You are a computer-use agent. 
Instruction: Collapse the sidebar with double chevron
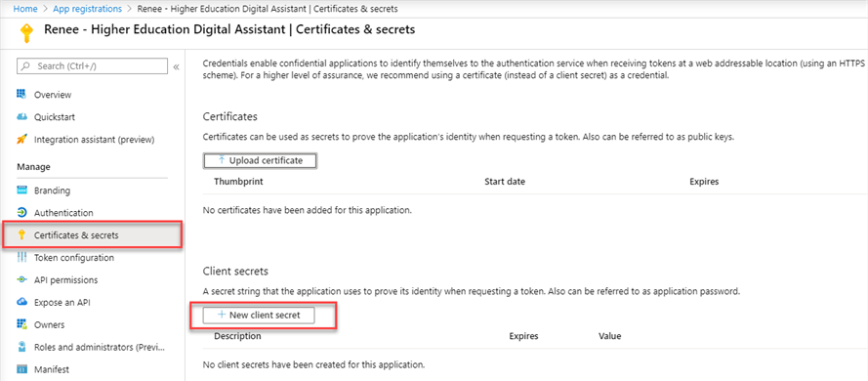click(176, 66)
